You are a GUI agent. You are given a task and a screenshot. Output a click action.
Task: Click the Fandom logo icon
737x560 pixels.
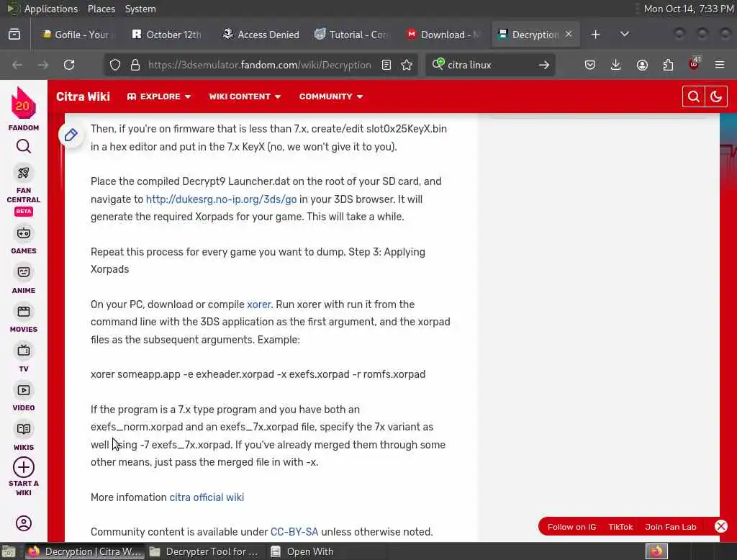tap(23, 104)
